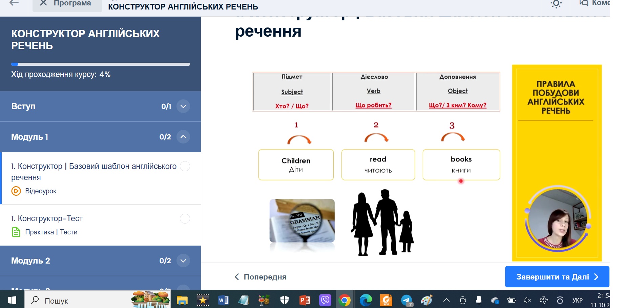Open the comments panel at top right

595,3
